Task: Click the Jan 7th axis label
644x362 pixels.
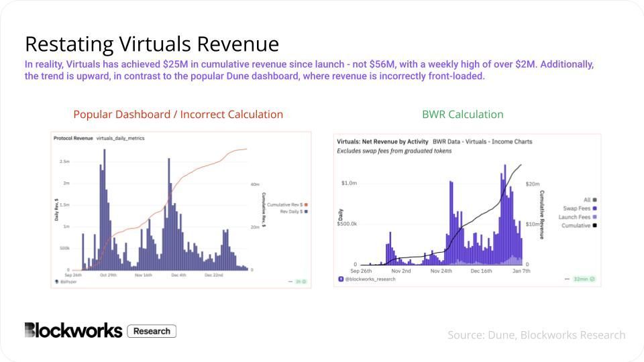Action: click(x=521, y=271)
